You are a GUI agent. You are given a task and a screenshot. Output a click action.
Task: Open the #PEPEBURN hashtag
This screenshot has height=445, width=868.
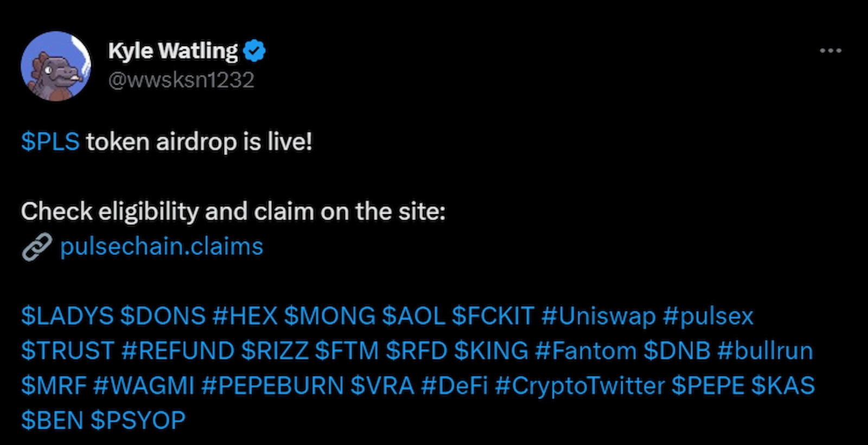(275, 386)
